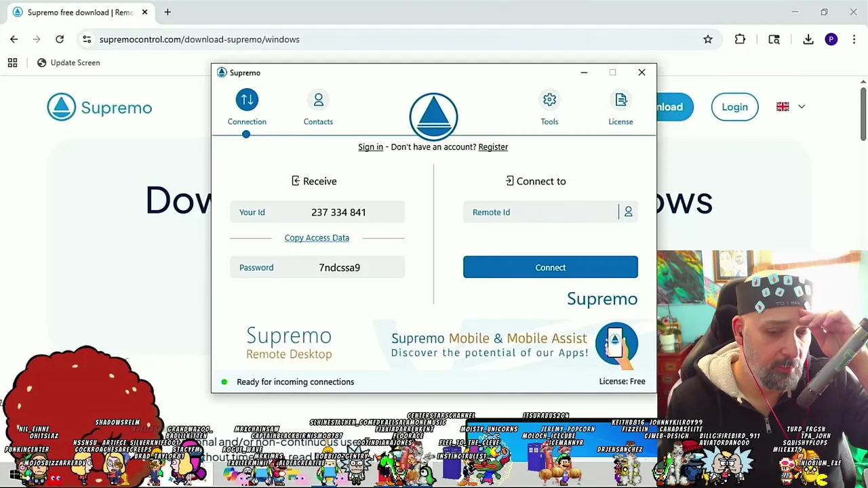Select the Supremo free download browser tab
Screen dimensions: 868x488
pos(80,12)
